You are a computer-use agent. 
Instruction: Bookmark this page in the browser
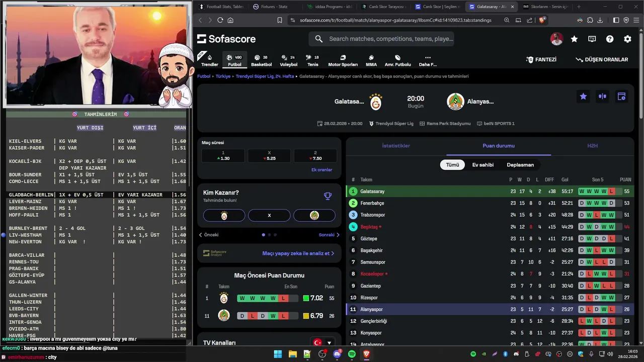[280, 20]
